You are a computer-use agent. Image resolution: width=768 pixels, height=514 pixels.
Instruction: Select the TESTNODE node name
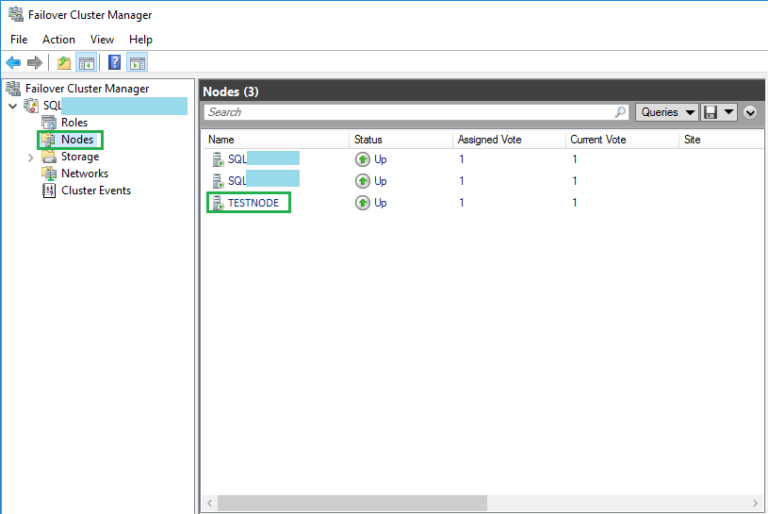(x=253, y=203)
